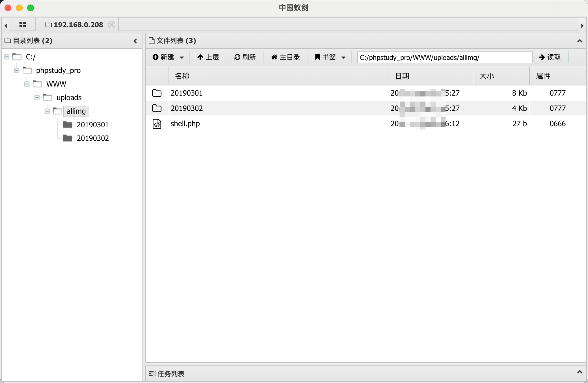
Task: Open the grid home tab icon
Action: click(23, 25)
